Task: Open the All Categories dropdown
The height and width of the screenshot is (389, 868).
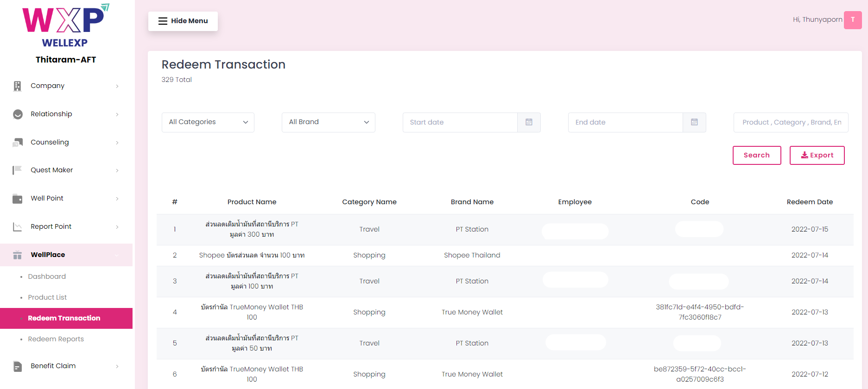Action: (208, 122)
